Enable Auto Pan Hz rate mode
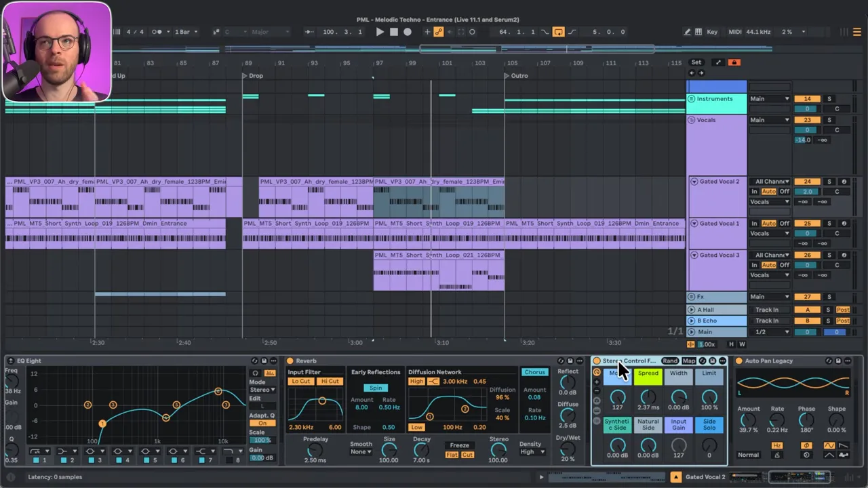 pyautogui.click(x=777, y=445)
